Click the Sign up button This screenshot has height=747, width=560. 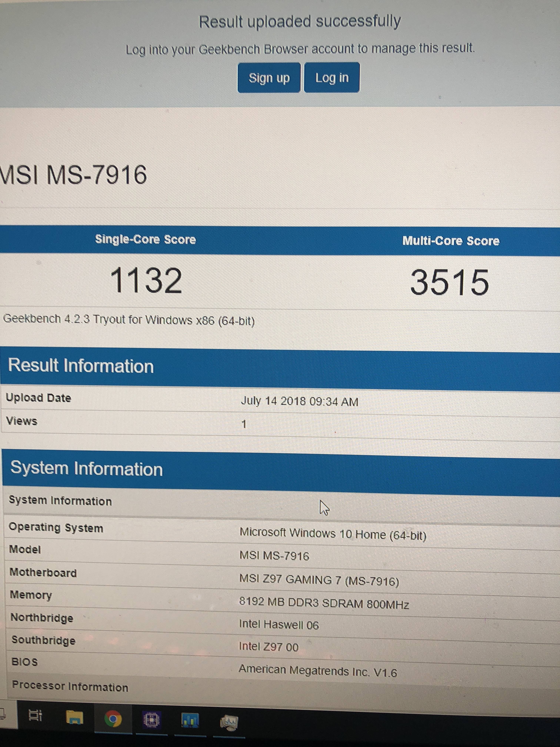pos(269,78)
